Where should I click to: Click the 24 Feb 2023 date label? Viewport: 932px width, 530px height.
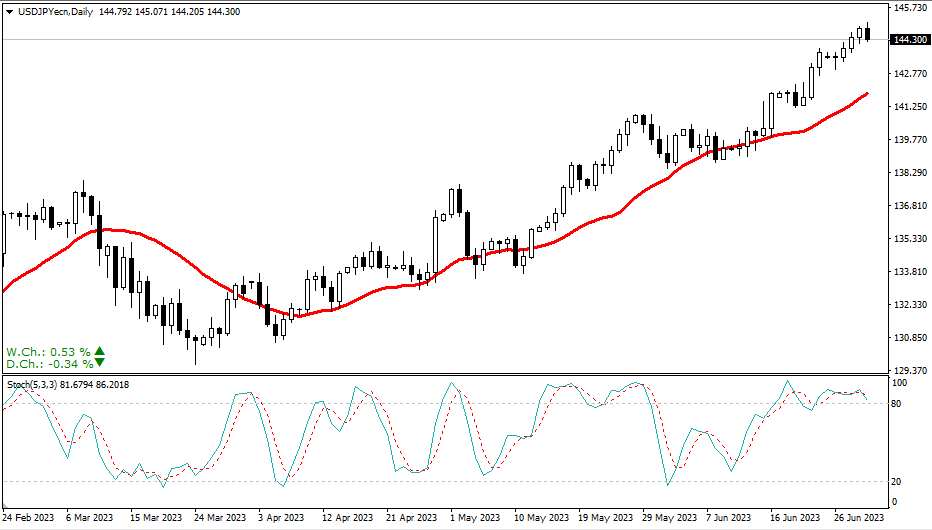pos(28,518)
